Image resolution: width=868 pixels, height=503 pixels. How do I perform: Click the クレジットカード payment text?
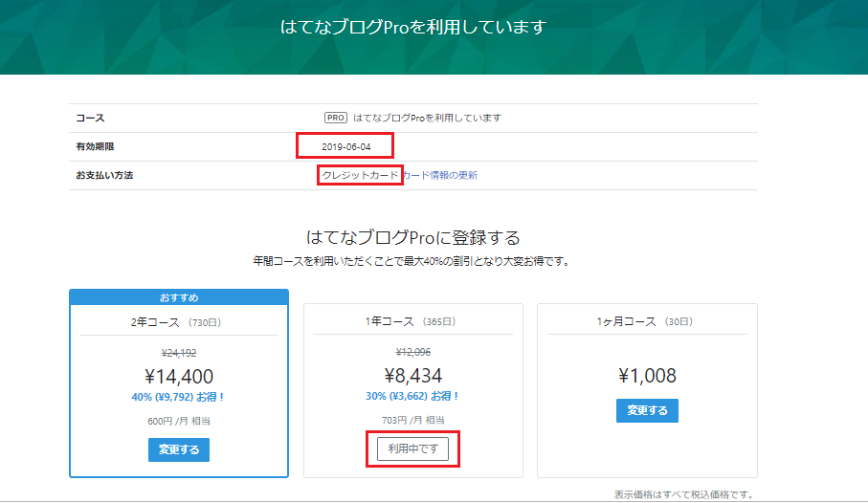(360, 175)
